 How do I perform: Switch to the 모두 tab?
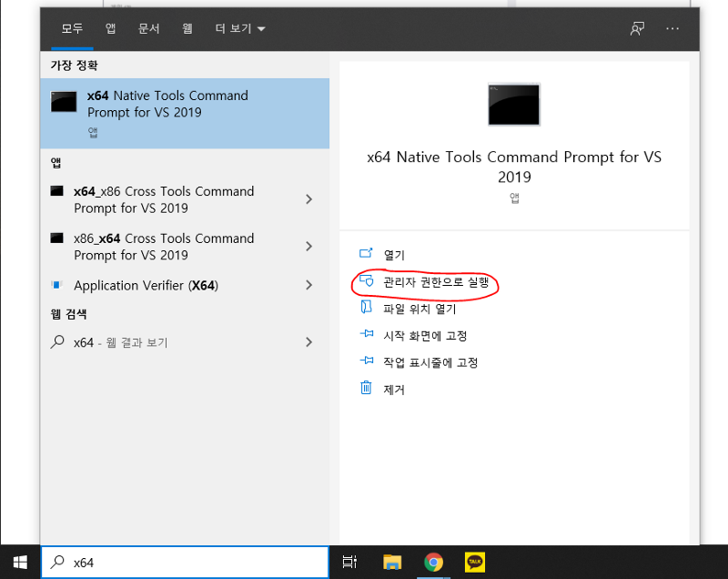tap(73, 29)
